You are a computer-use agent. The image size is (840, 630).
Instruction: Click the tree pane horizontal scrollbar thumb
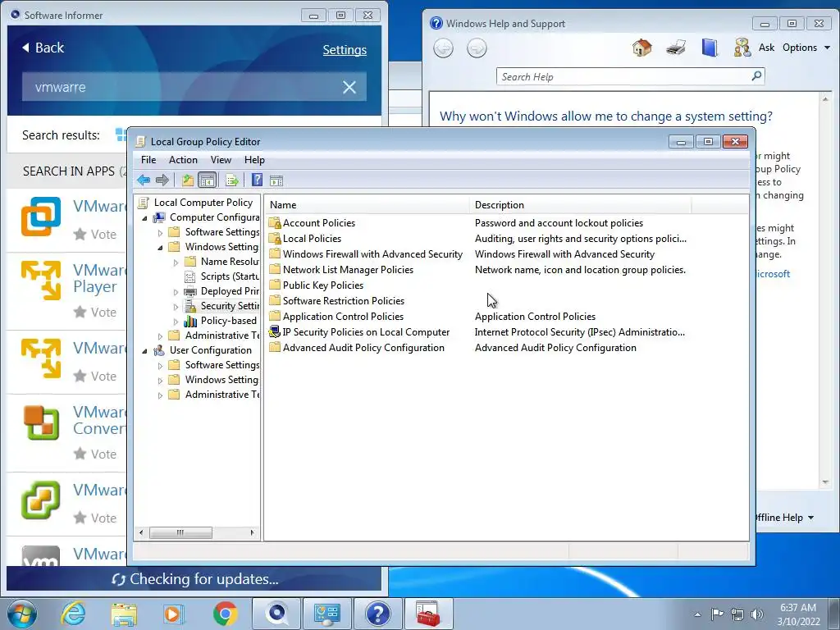(x=180, y=532)
